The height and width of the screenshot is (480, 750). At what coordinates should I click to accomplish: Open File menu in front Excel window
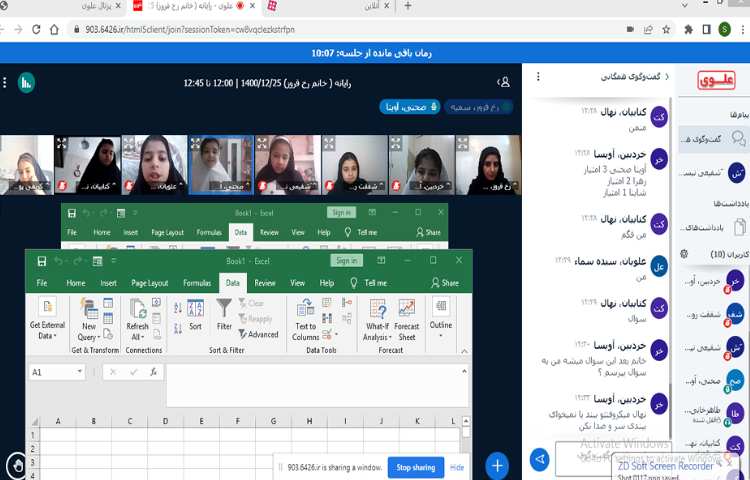[42, 283]
